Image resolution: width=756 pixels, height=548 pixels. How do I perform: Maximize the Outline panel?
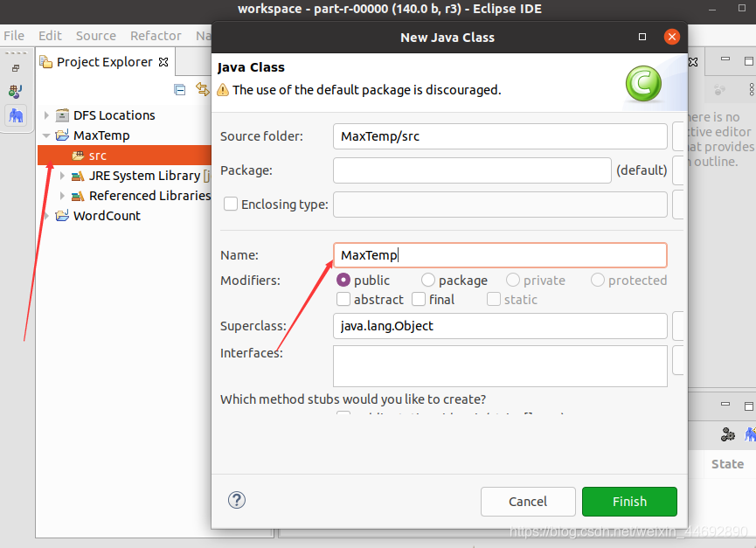point(748,61)
